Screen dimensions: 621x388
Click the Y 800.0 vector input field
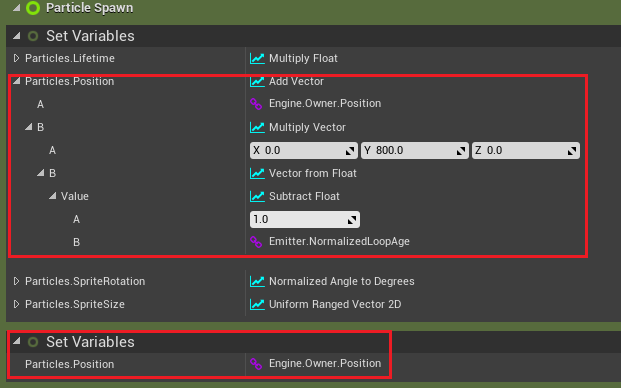point(415,151)
